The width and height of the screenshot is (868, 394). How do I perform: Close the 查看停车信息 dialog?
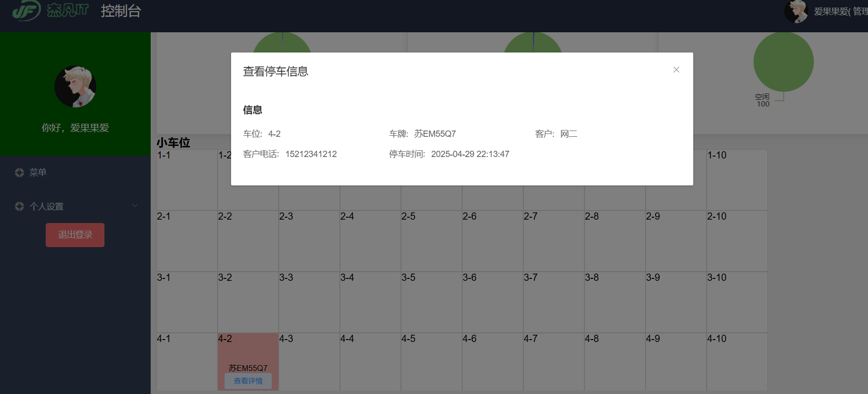[676, 70]
